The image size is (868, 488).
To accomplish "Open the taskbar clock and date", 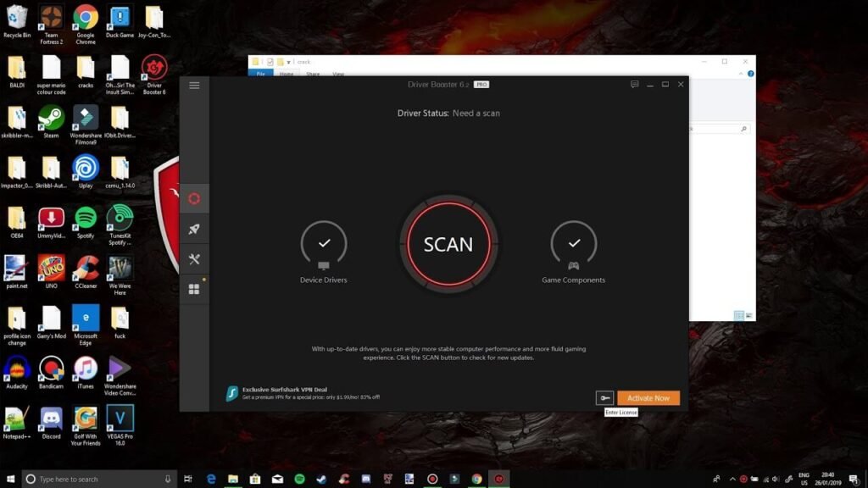I will coord(827,479).
